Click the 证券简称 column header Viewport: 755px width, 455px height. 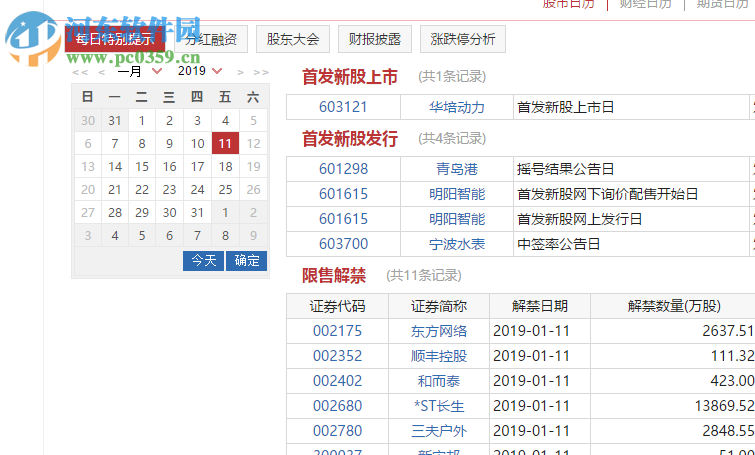439,306
